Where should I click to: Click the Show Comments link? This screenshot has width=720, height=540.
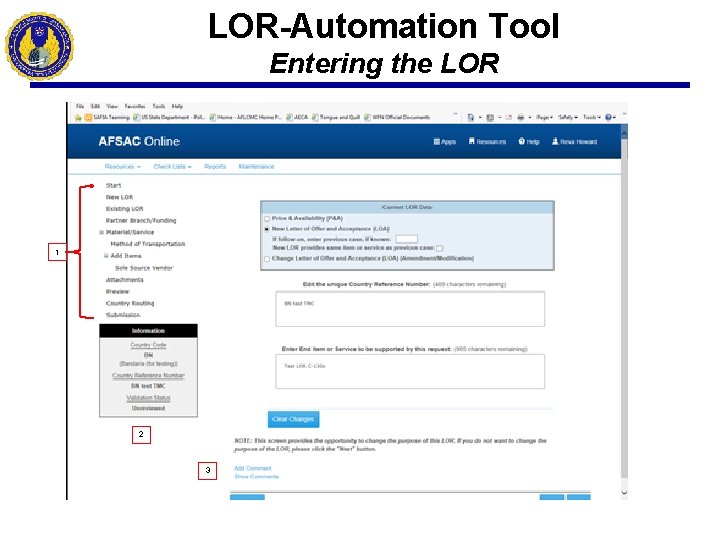[x=257, y=477]
